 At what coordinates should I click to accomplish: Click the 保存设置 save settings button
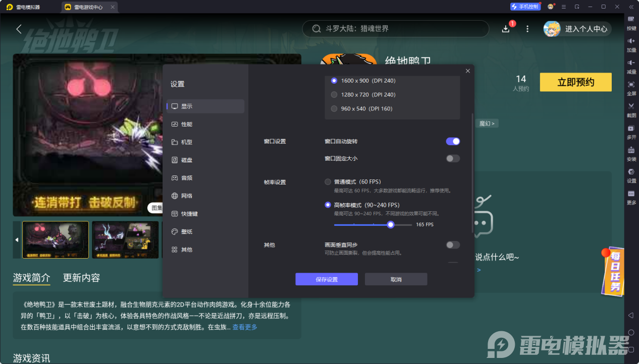(x=326, y=279)
